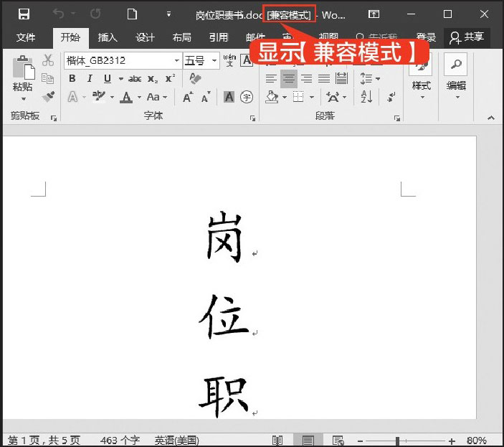The image size is (504, 447).
Task: Expand the 样式 styles gallery
Action: [421, 86]
